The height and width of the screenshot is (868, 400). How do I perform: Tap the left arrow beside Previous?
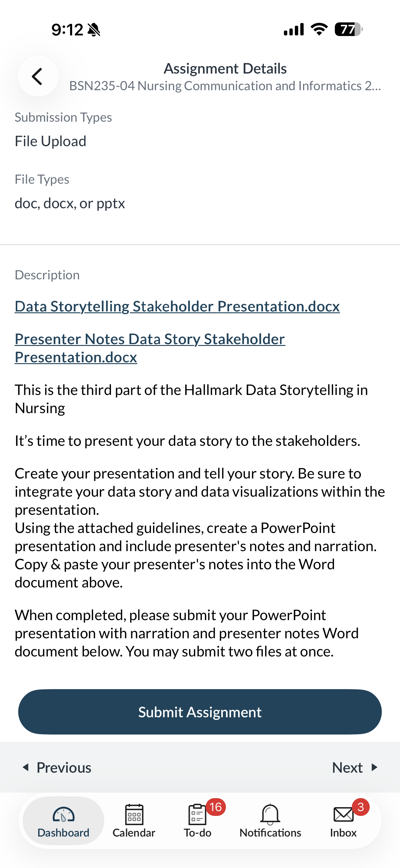pos(26,767)
